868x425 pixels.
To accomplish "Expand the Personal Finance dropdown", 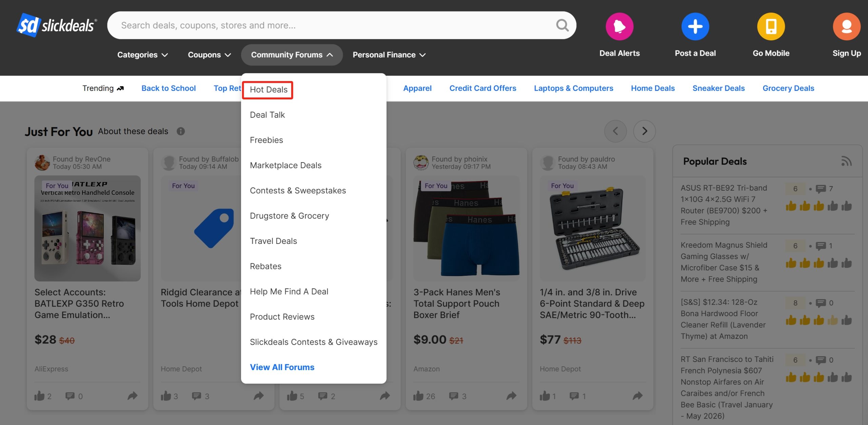I will pyautogui.click(x=389, y=55).
